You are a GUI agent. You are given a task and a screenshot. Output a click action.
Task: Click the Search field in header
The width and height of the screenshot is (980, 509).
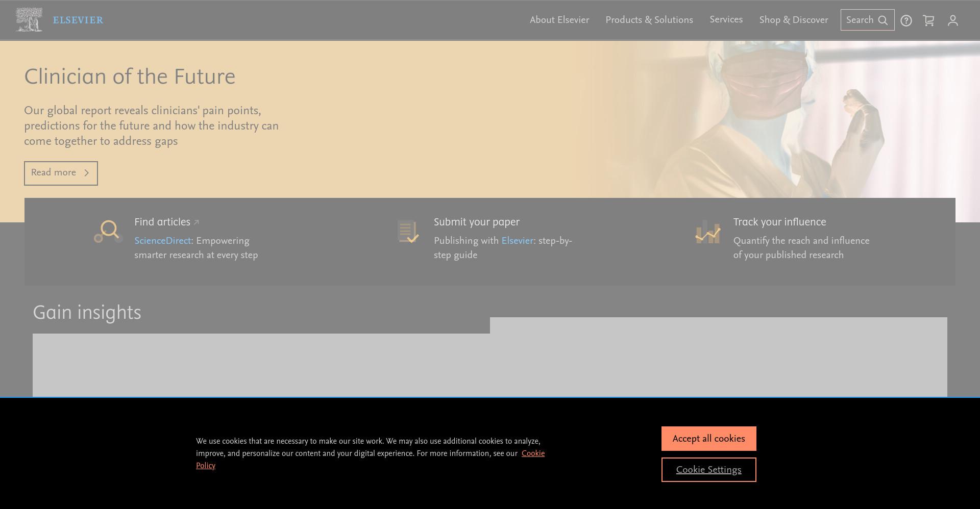click(x=867, y=20)
